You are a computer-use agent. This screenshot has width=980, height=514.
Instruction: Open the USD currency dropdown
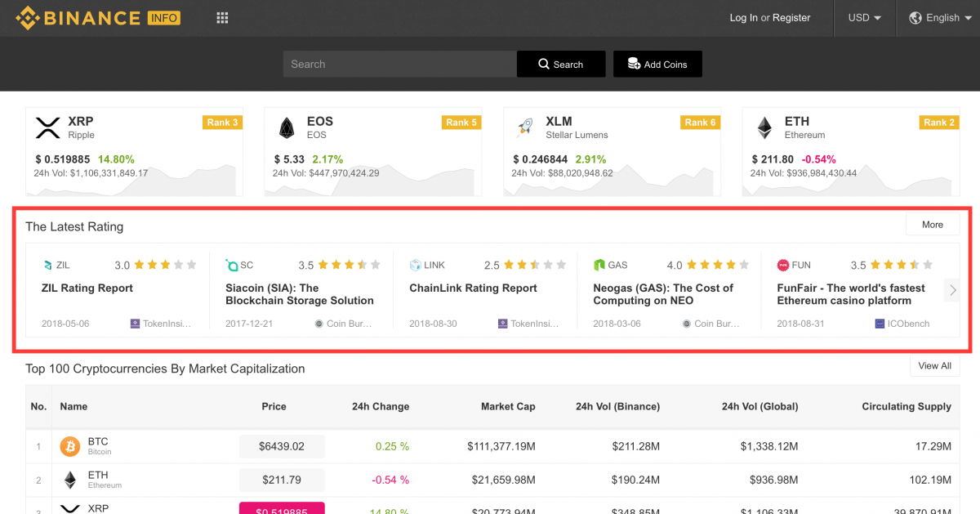pyautogui.click(x=864, y=18)
